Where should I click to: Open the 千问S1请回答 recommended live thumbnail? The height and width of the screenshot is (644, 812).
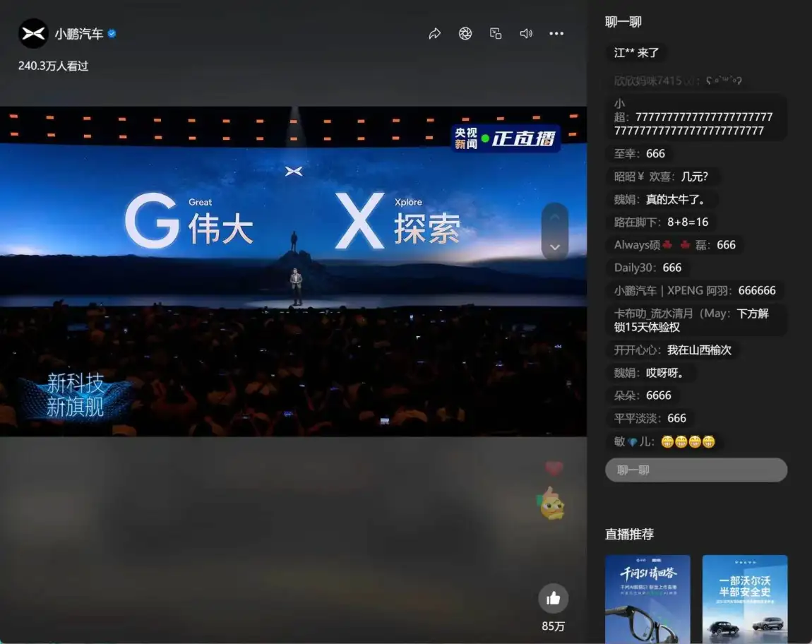(x=647, y=599)
